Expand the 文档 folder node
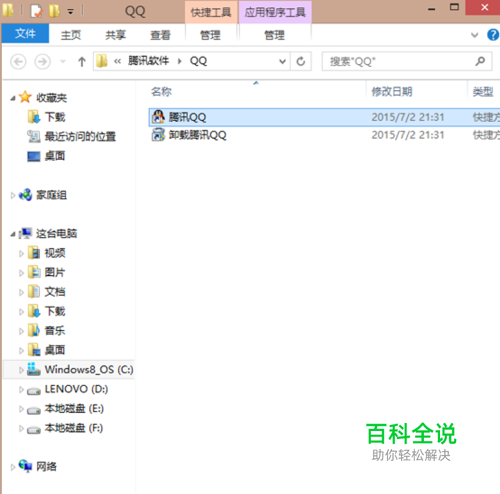 pos(21,292)
